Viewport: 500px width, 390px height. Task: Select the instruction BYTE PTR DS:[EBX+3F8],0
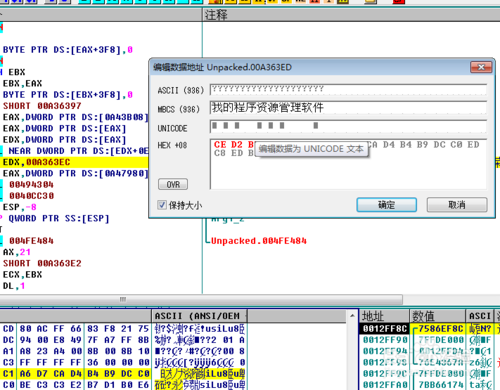(x=68, y=95)
